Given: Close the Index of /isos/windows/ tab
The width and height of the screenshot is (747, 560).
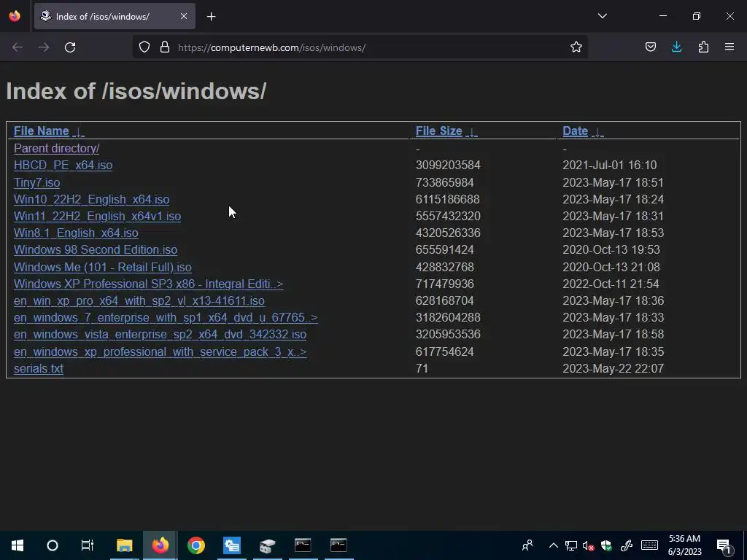Looking at the screenshot, I should click(x=183, y=16).
